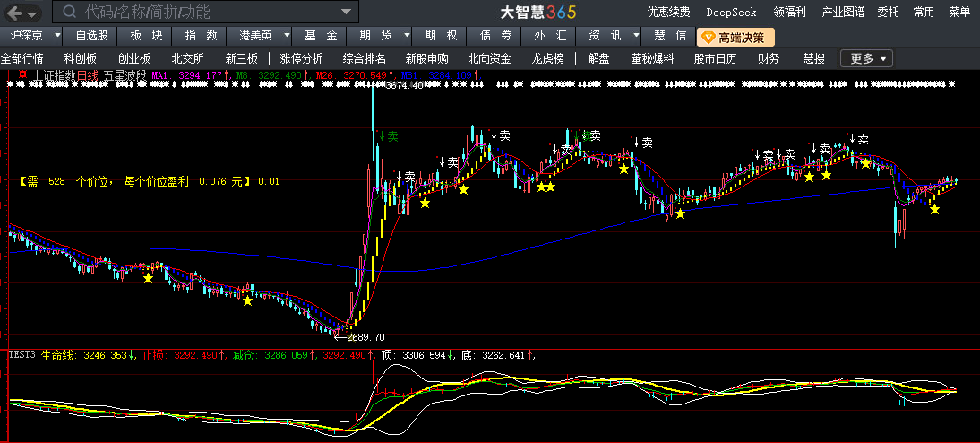
Task: Switch to the 指数 tab
Action: (x=201, y=36)
